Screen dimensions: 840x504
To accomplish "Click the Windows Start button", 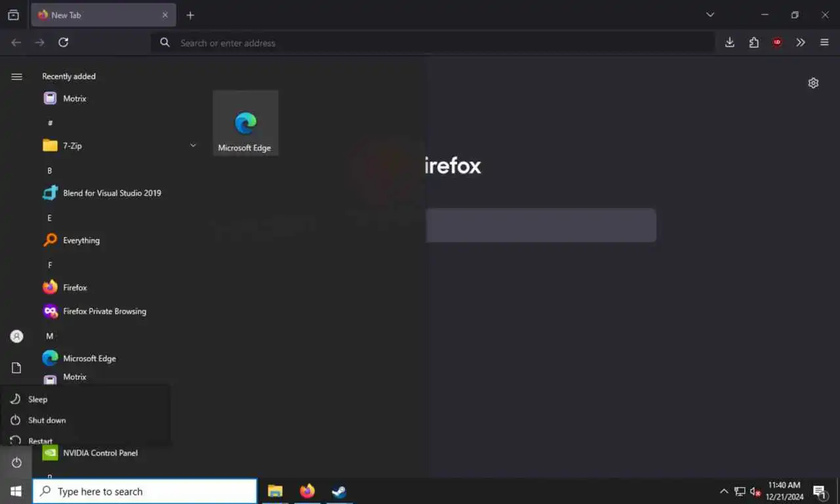I will pos(16,491).
